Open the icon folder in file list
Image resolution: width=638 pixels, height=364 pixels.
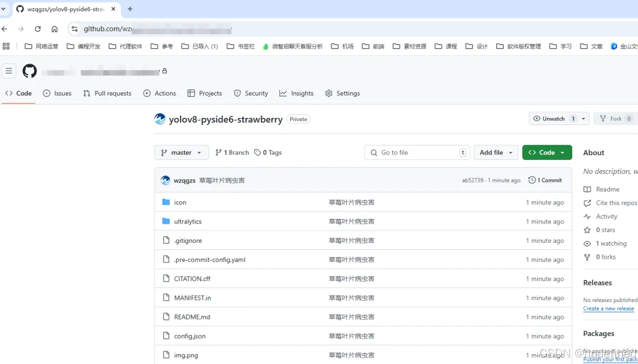click(180, 202)
